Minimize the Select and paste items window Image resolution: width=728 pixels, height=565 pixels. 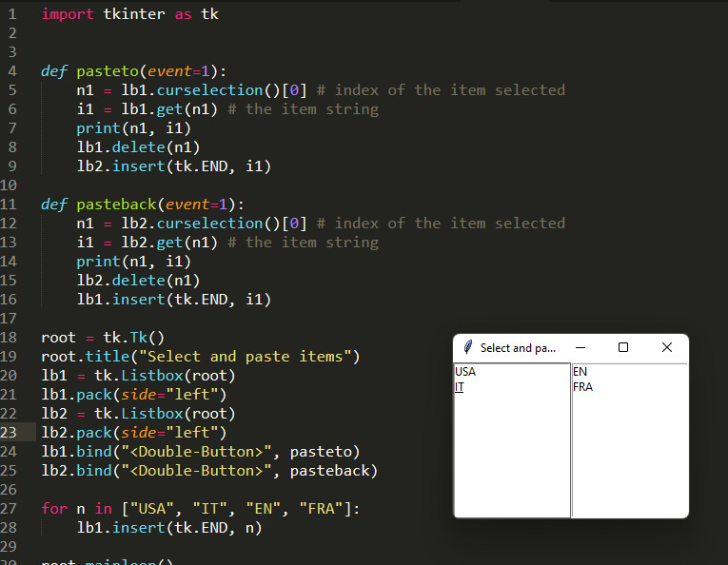580,347
